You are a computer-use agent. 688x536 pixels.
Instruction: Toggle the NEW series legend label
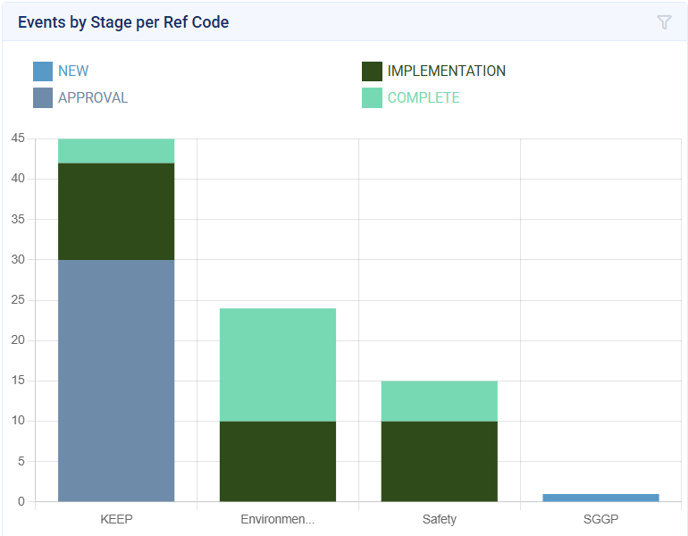coord(73,71)
